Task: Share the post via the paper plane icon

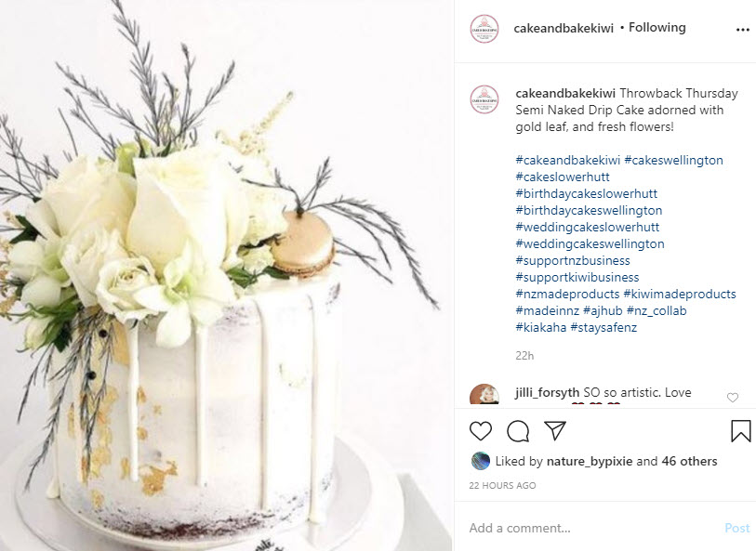Action: coord(554,430)
